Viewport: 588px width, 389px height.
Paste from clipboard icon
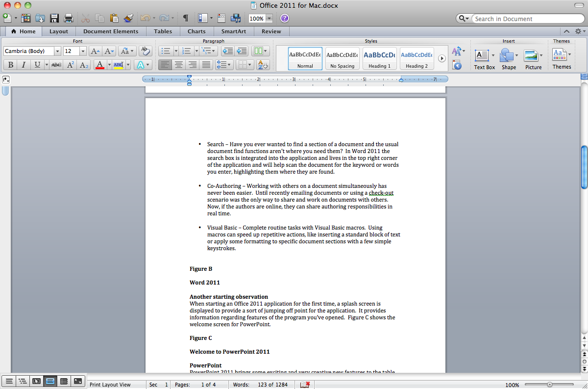114,19
